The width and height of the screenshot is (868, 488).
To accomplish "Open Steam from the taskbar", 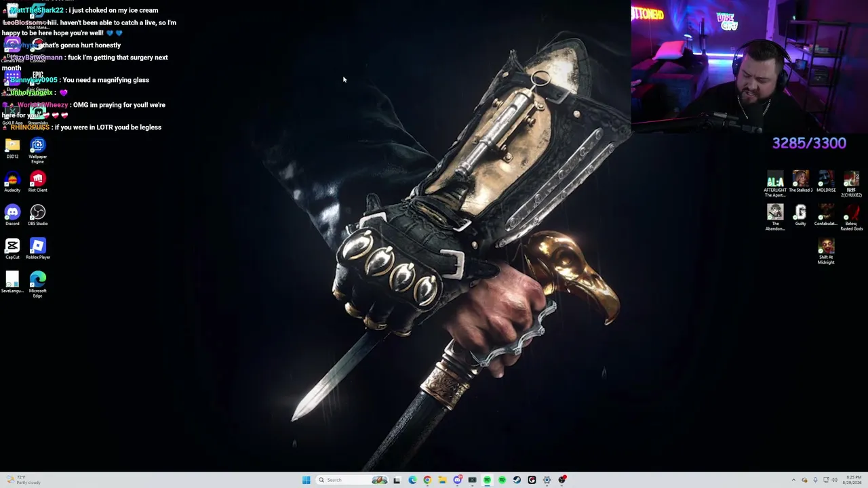I will (517, 480).
